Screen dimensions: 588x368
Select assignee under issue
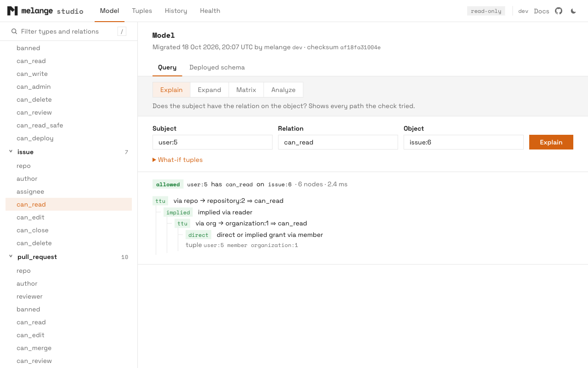point(68,191)
